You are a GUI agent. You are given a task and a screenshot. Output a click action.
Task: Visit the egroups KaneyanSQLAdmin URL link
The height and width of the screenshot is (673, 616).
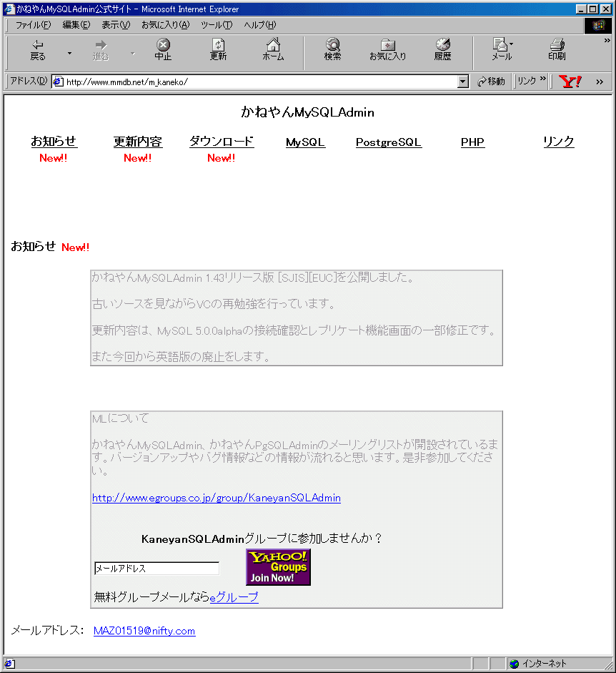coord(217,498)
